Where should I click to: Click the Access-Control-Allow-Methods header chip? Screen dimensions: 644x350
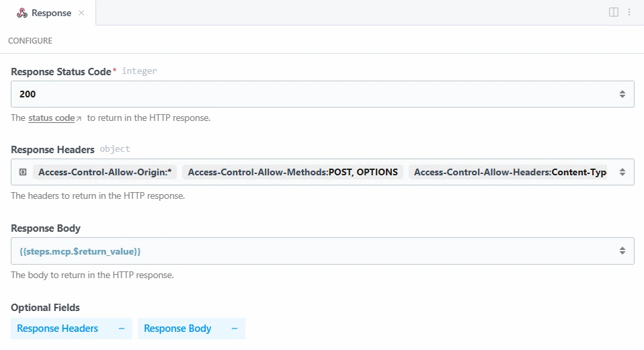pyautogui.click(x=292, y=172)
